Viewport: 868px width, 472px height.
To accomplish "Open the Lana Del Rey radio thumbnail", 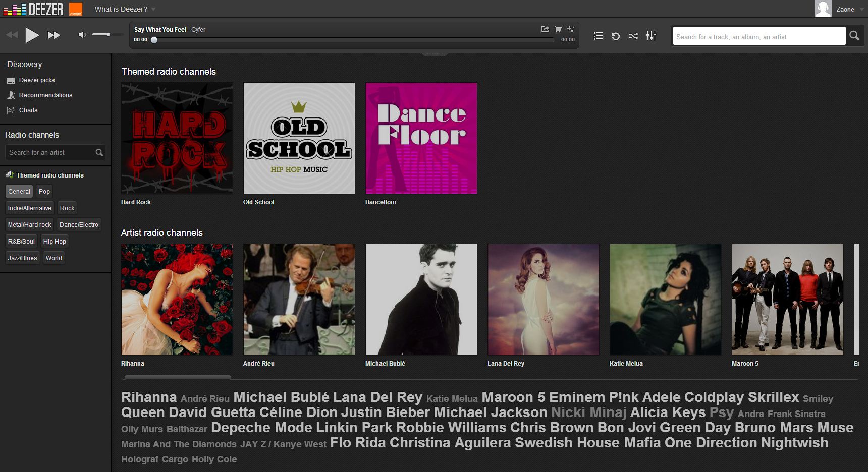I will (x=544, y=300).
